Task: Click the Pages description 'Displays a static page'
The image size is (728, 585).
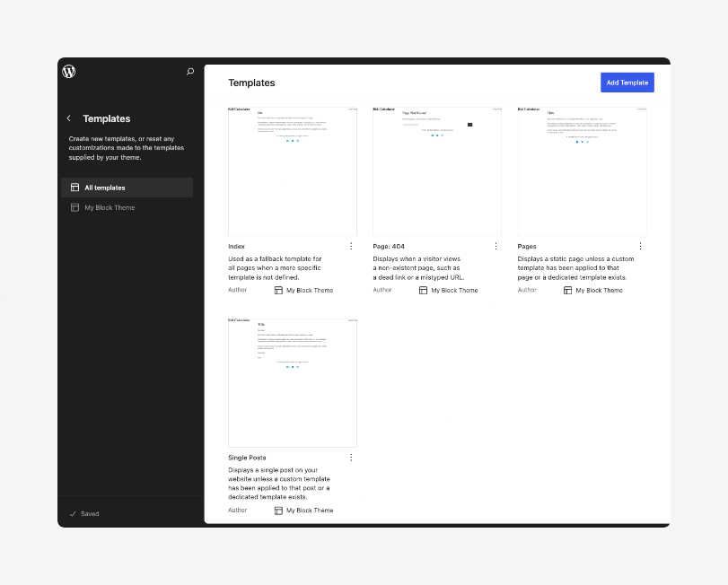Action: coord(575,268)
